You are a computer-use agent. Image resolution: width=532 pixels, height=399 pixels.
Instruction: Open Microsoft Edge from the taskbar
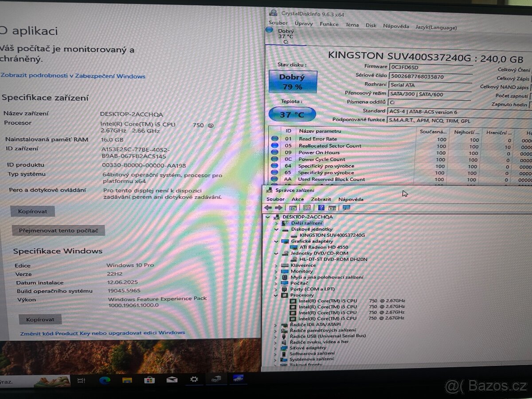click(x=105, y=380)
